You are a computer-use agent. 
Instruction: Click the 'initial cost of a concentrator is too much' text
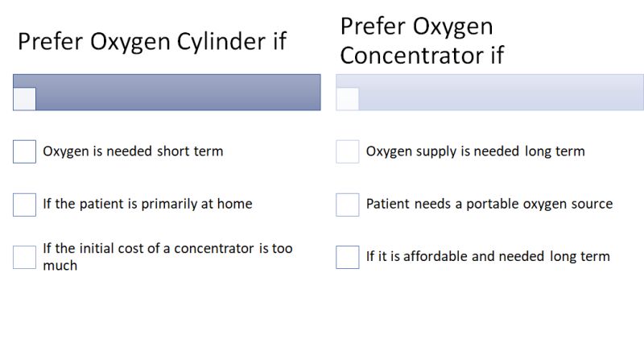click(167, 256)
